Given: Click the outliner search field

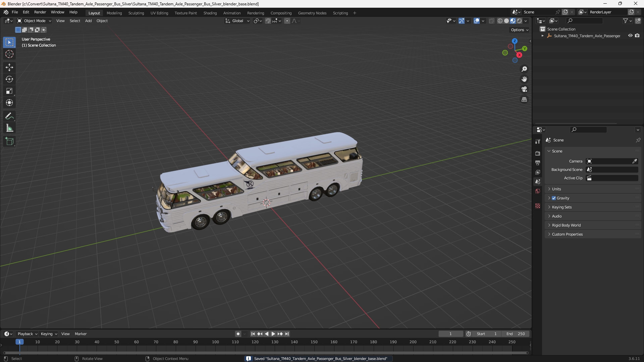Looking at the screenshot, I should (584, 21).
